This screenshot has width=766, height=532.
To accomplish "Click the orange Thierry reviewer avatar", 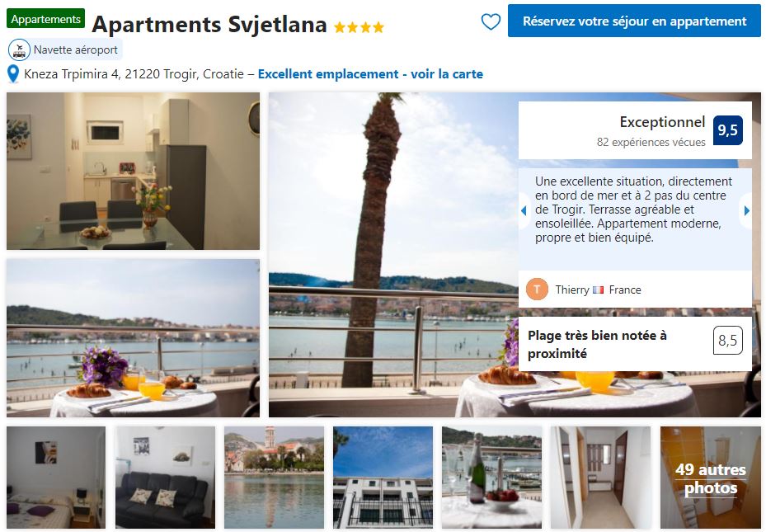I will click(x=537, y=290).
